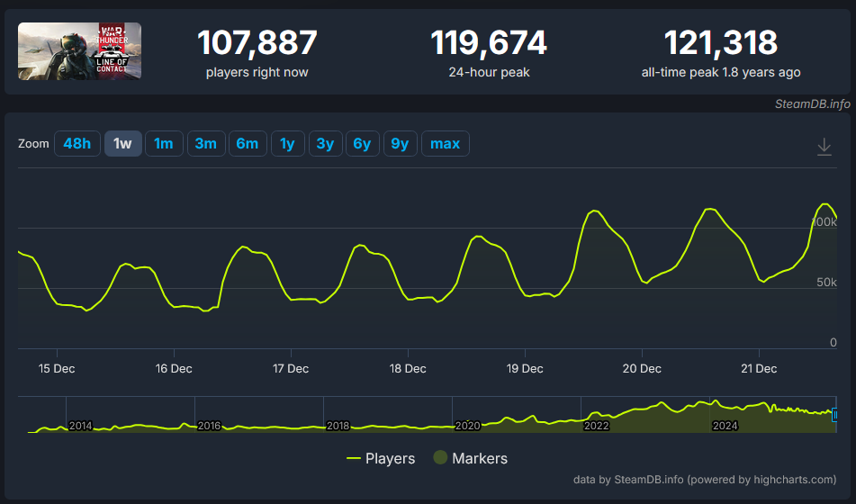The image size is (856, 504).
Task: Click the 'data by SteamDB.info' credits text
Action: tap(705, 480)
